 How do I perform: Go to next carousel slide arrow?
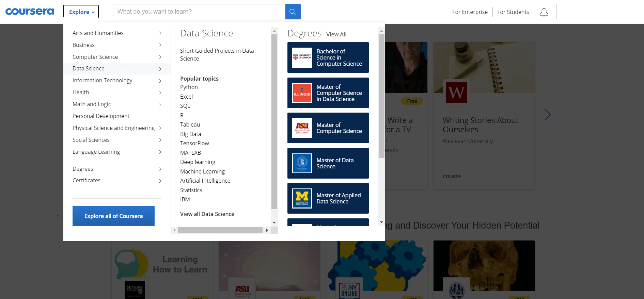547,115
